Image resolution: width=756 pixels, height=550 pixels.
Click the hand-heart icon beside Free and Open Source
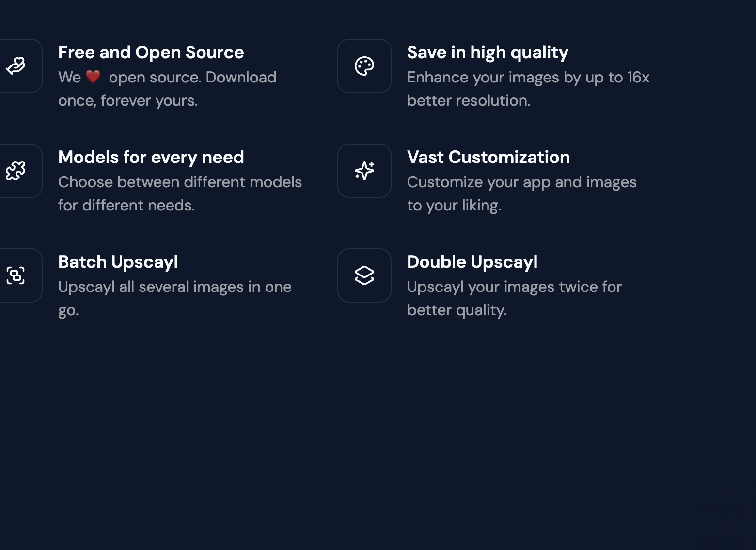16,66
